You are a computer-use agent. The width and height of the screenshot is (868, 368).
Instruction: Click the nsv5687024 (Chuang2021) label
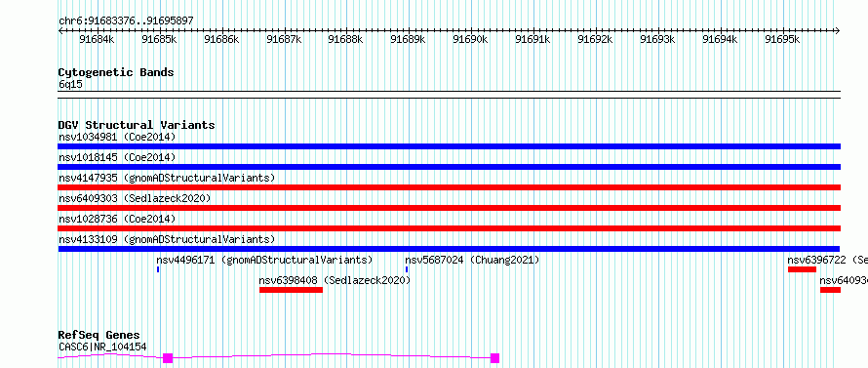point(472,260)
